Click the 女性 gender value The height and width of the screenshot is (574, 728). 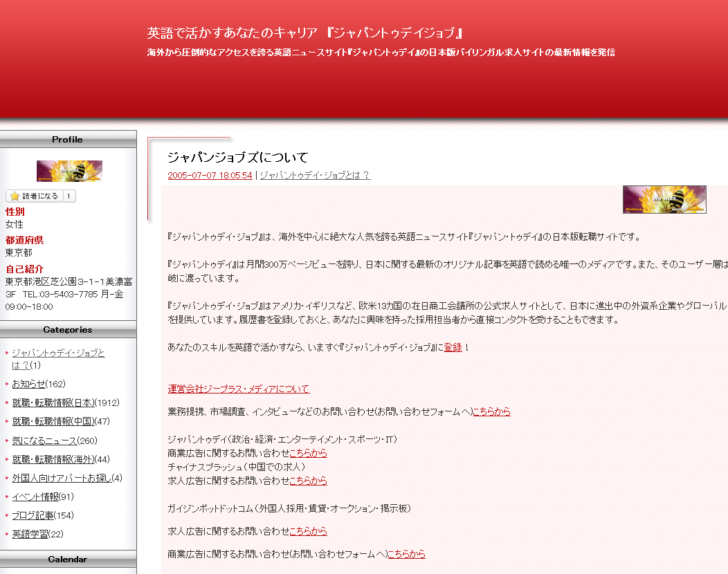(14, 225)
